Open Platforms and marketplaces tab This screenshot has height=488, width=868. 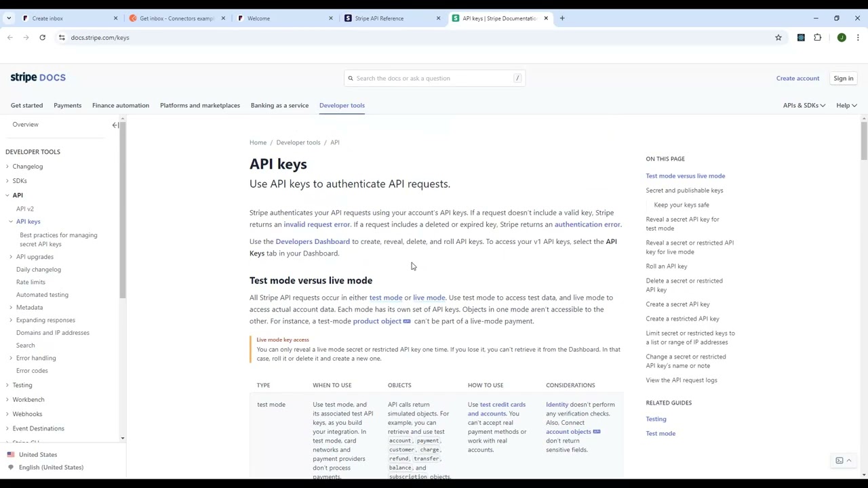[200, 105]
